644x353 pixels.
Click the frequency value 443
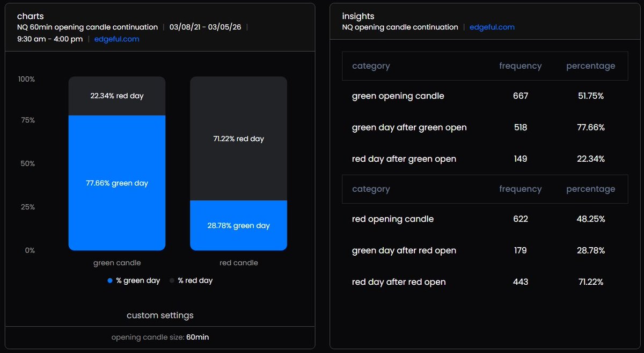(x=521, y=282)
